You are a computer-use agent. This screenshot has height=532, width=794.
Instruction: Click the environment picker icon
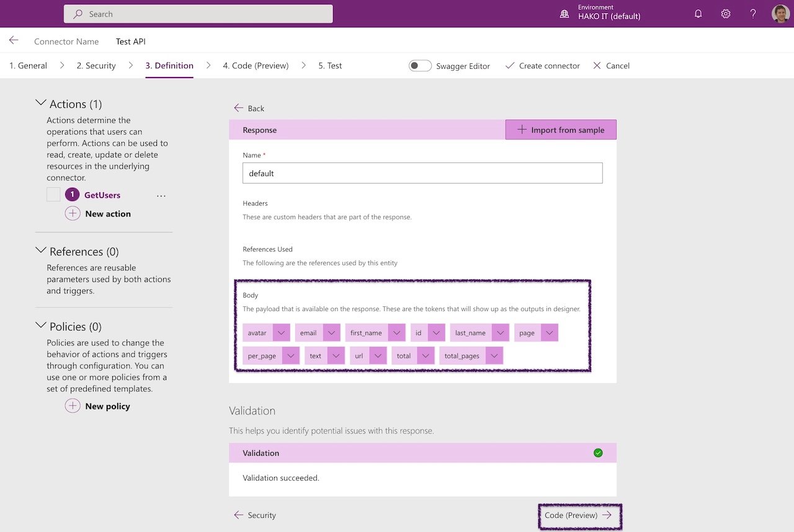564,14
